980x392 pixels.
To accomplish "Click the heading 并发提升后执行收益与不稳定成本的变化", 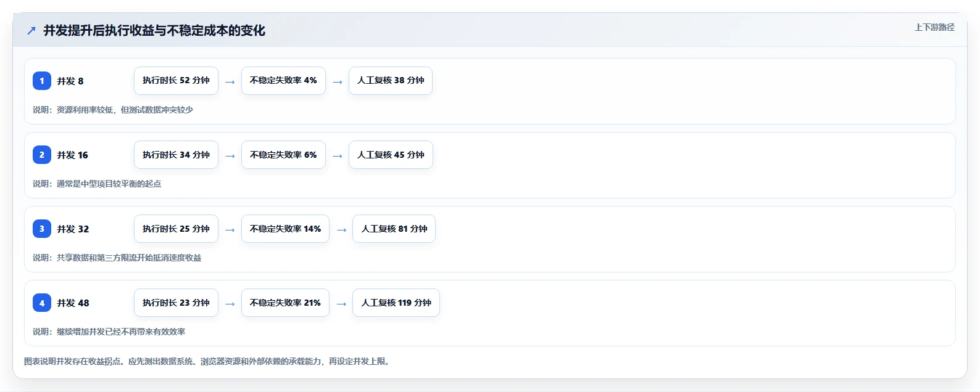I will (154, 31).
